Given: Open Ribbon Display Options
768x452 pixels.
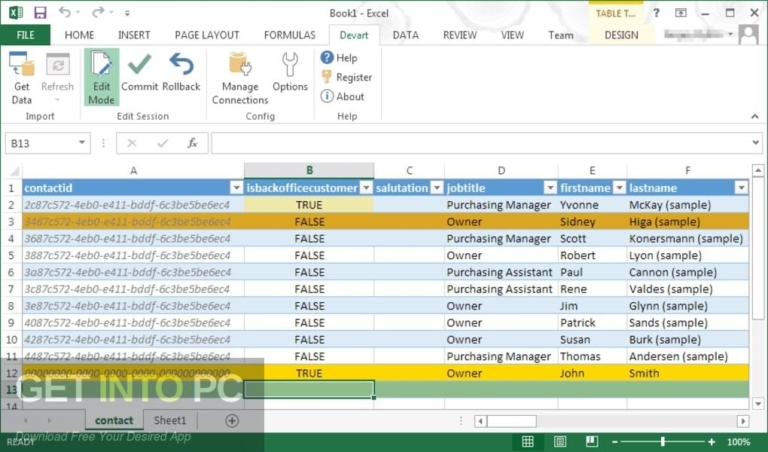Looking at the screenshot, I should click(681, 13).
